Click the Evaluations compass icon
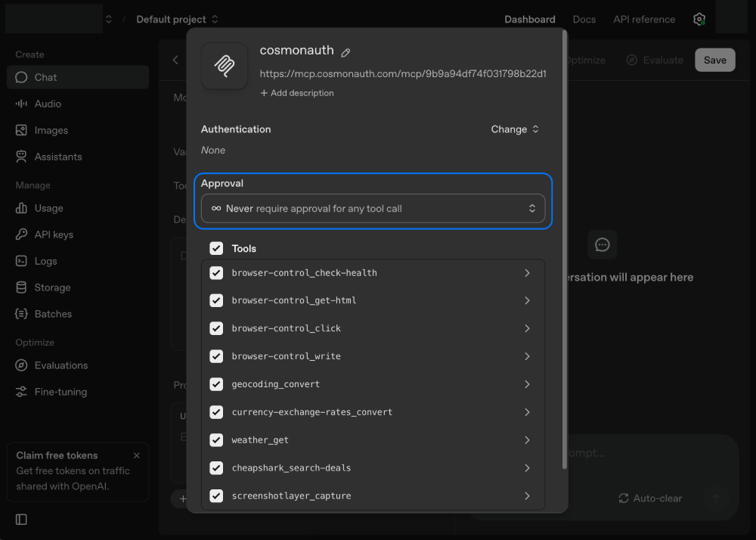 tap(21, 365)
